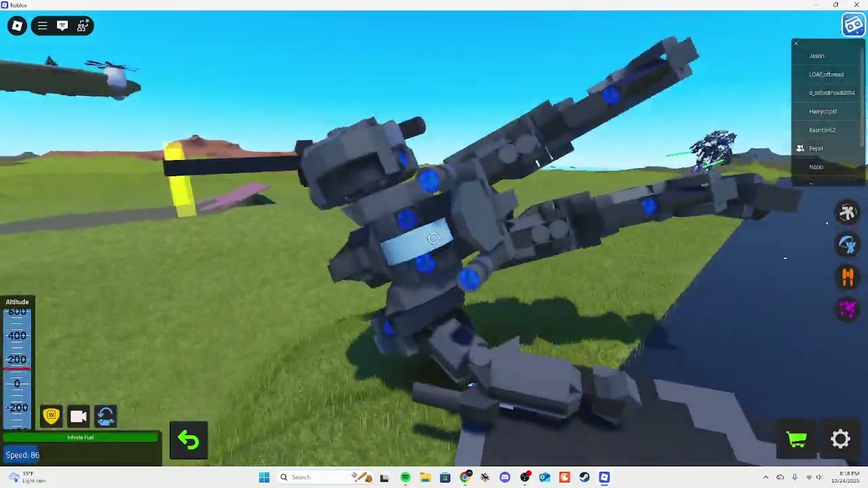Open Task View on the taskbar
This screenshot has width=868, height=488.
pos(384,477)
